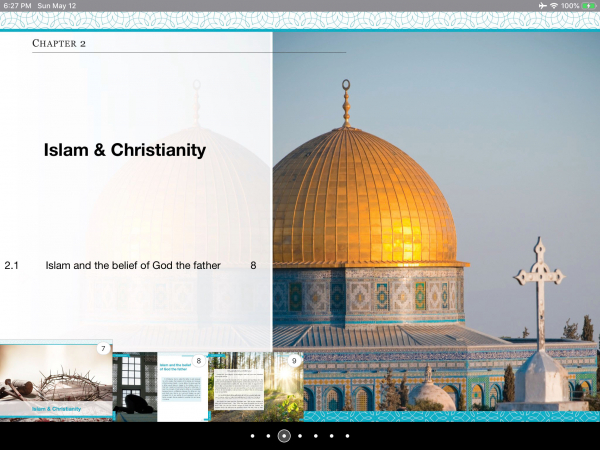
Task: Select the second chapter navigation dot
Action: tap(268, 436)
